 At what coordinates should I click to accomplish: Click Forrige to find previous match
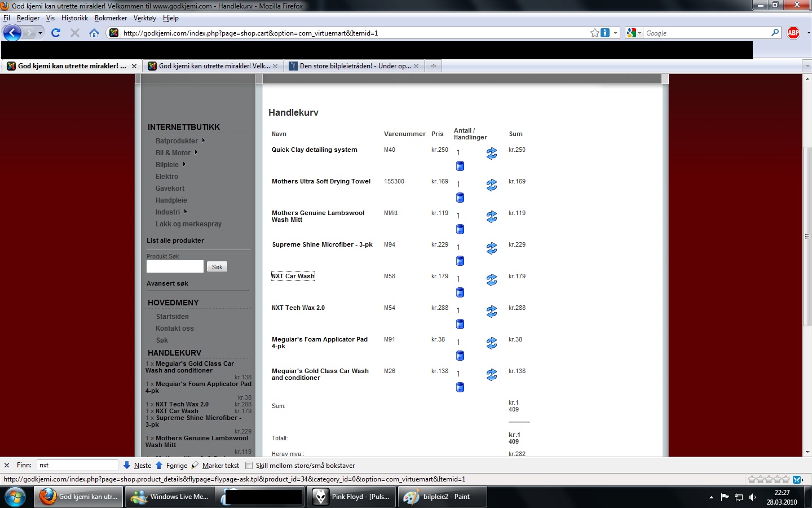pyautogui.click(x=171, y=466)
